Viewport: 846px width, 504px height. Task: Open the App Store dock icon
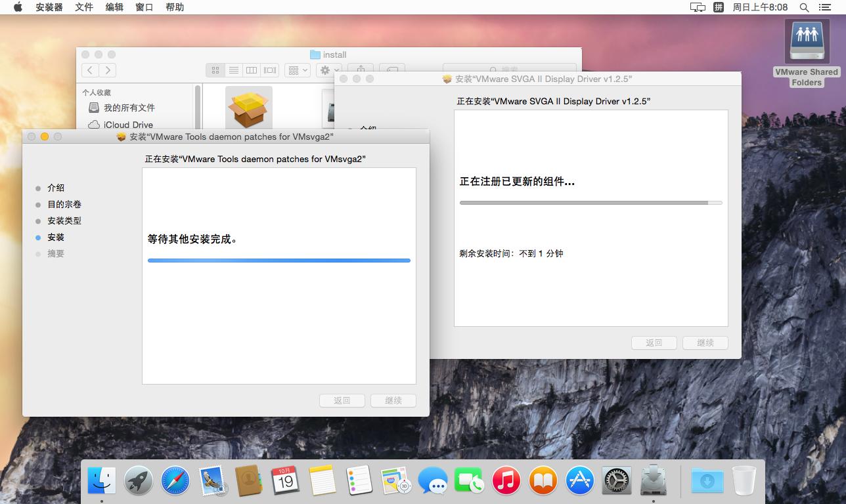point(580,481)
